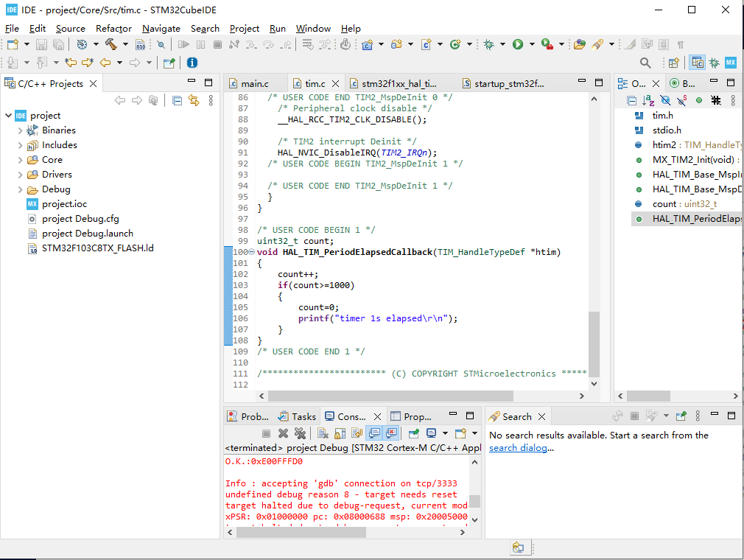744x560 pixels.
Task: Open the Build hammer dropdown arrow
Action: point(125,45)
